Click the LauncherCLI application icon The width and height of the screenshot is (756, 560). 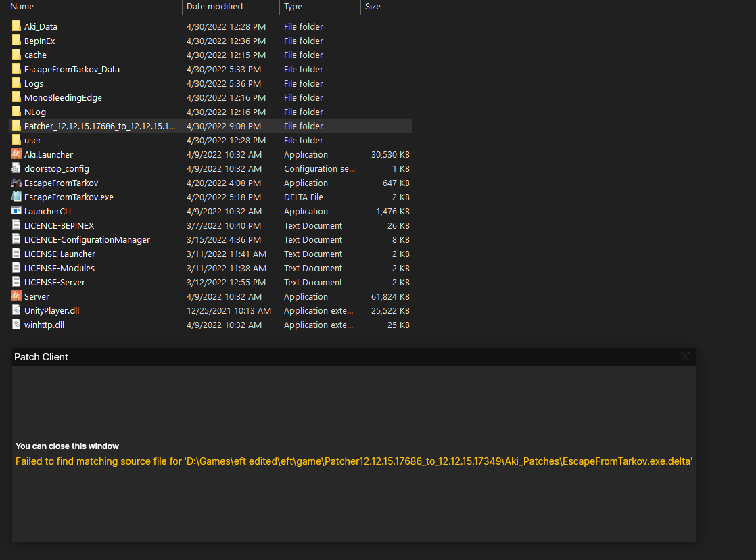(16, 211)
